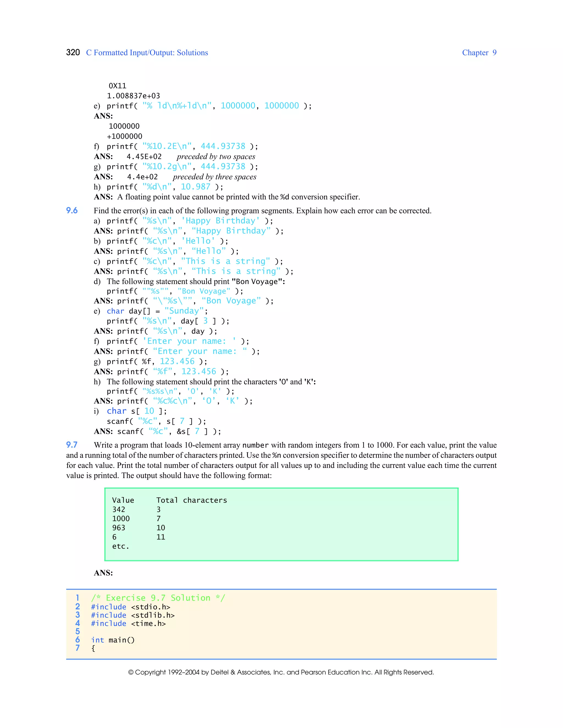Select the value 10.987 in printf
Screen dimensions: 563x728
[x=195, y=187]
